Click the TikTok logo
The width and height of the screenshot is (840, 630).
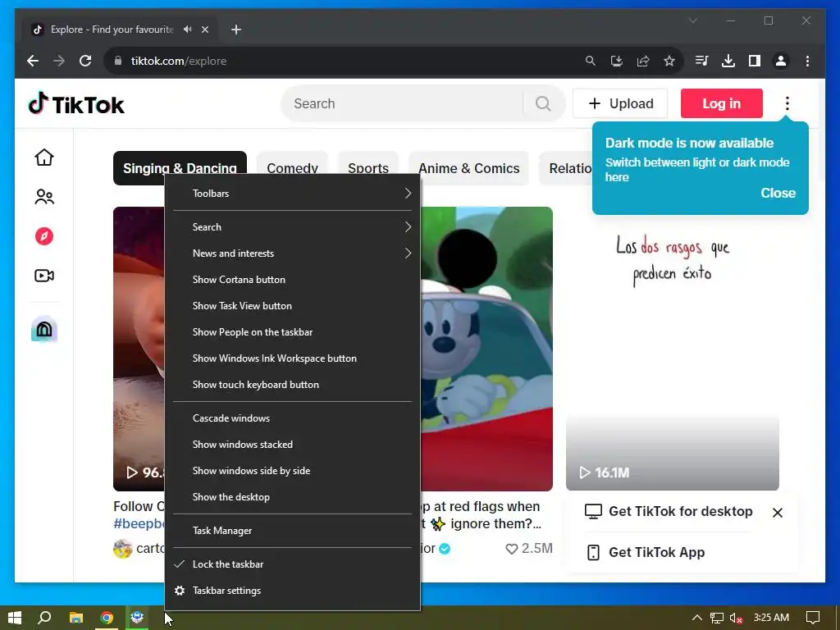[x=76, y=103]
